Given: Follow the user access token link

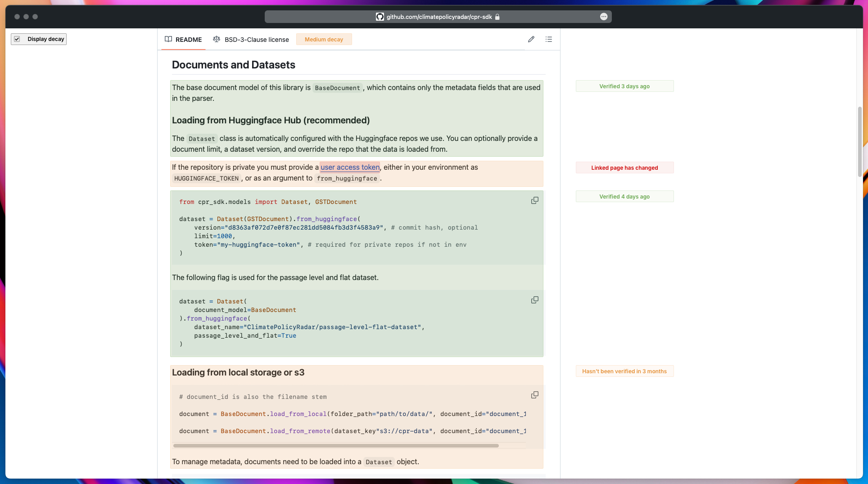Looking at the screenshot, I should (x=350, y=167).
